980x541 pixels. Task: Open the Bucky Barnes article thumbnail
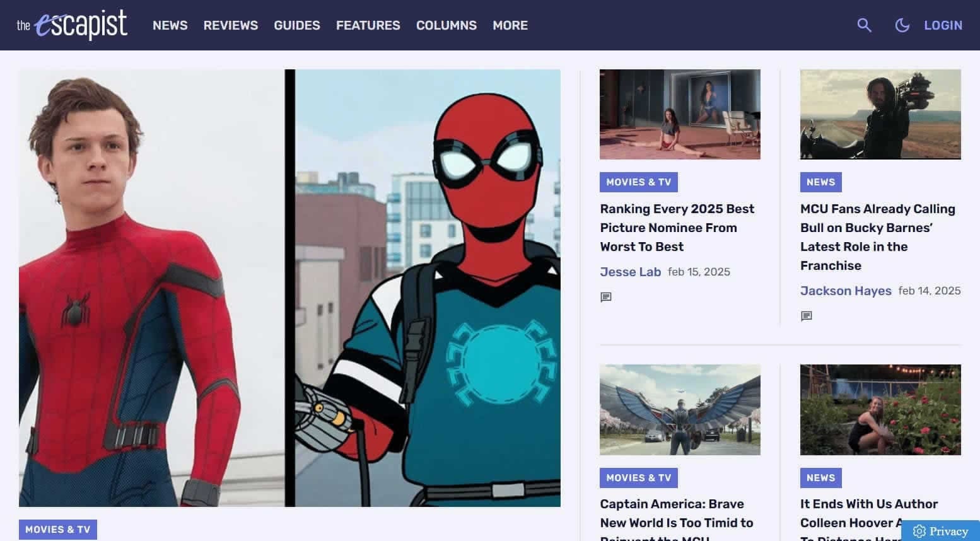coord(880,114)
